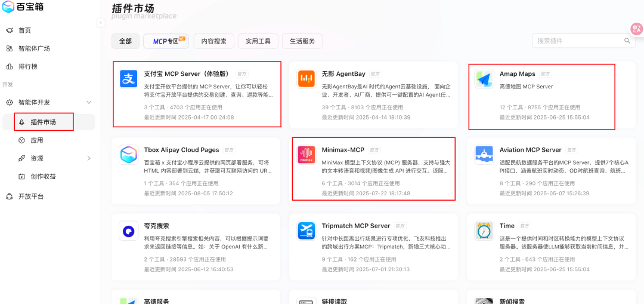Click the 官方 badge next to Time
This screenshot has height=304, width=644.
[525, 226]
